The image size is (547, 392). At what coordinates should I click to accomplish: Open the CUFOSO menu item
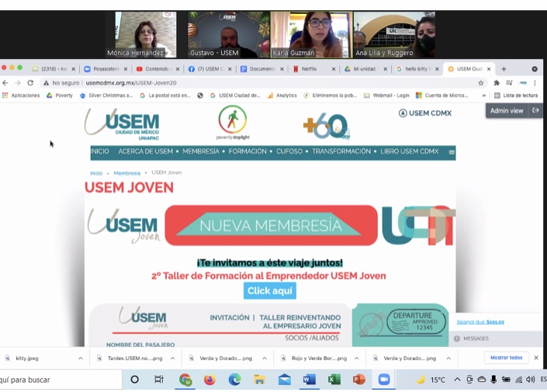[289, 151]
